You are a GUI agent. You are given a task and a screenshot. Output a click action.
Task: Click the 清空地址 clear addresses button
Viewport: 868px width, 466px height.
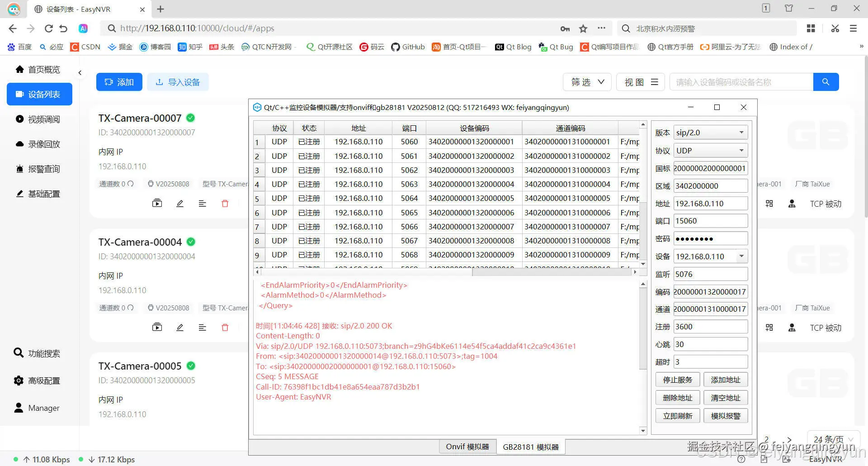click(726, 398)
